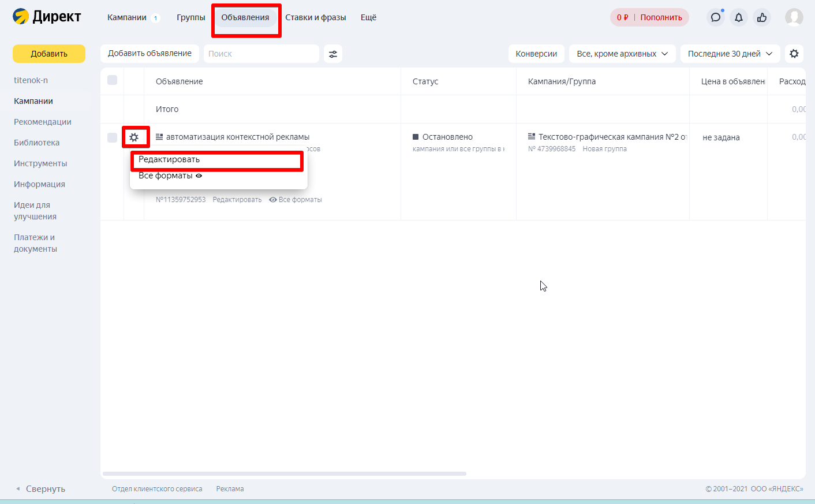Click Добавить объявление button
815x504 pixels.
(x=149, y=54)
